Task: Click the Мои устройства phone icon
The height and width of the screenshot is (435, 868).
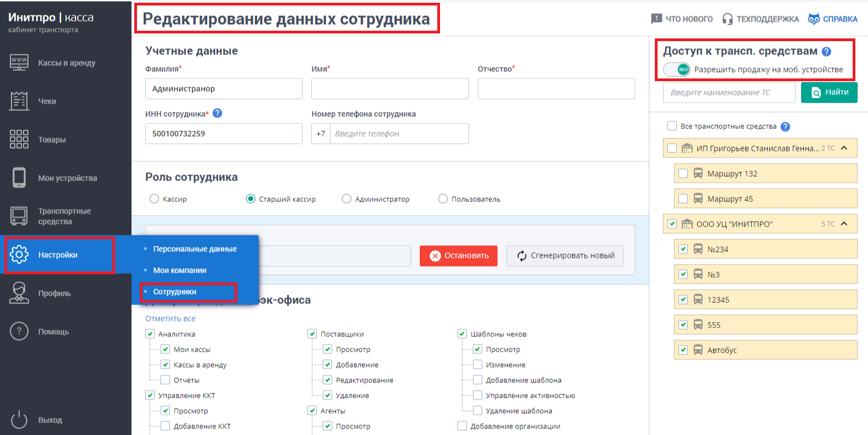Action: pyautogui.click(x=19, y=178)
